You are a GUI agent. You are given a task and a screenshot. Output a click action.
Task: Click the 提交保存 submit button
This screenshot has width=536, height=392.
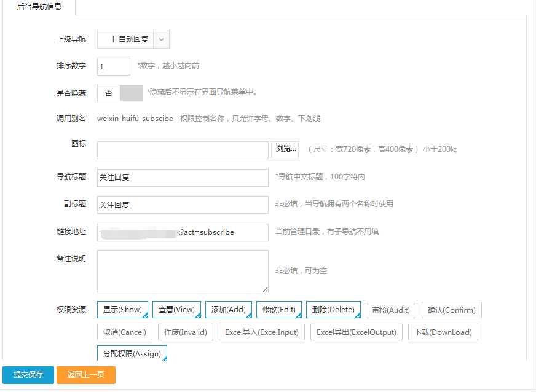[x=28, y=375]
